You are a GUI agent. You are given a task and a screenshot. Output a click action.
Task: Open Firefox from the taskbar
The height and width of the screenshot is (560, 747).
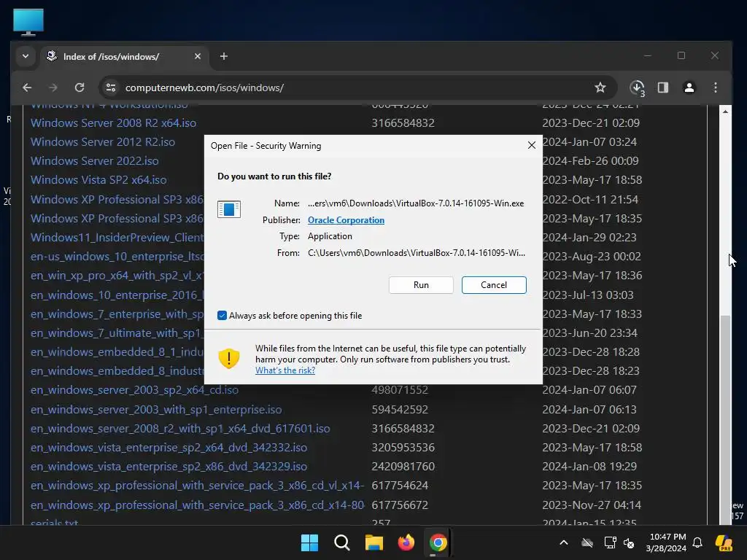pyautogui.click(x=406, y=542)
